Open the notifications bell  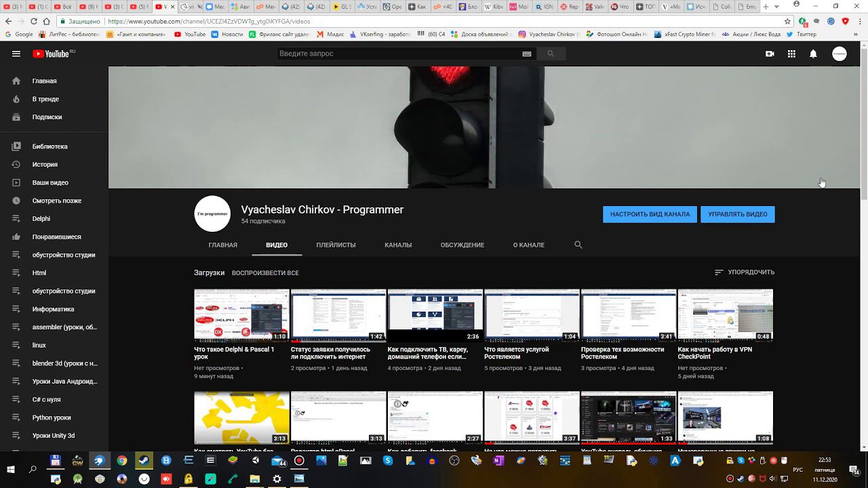click(x=813, y=54)
